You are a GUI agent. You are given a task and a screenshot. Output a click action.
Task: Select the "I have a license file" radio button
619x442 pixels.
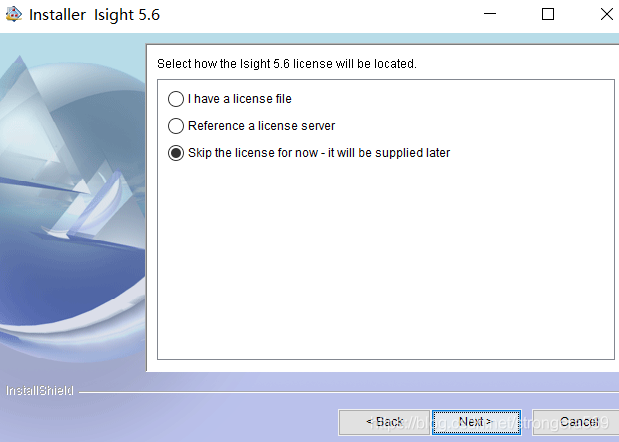(176, 99)
